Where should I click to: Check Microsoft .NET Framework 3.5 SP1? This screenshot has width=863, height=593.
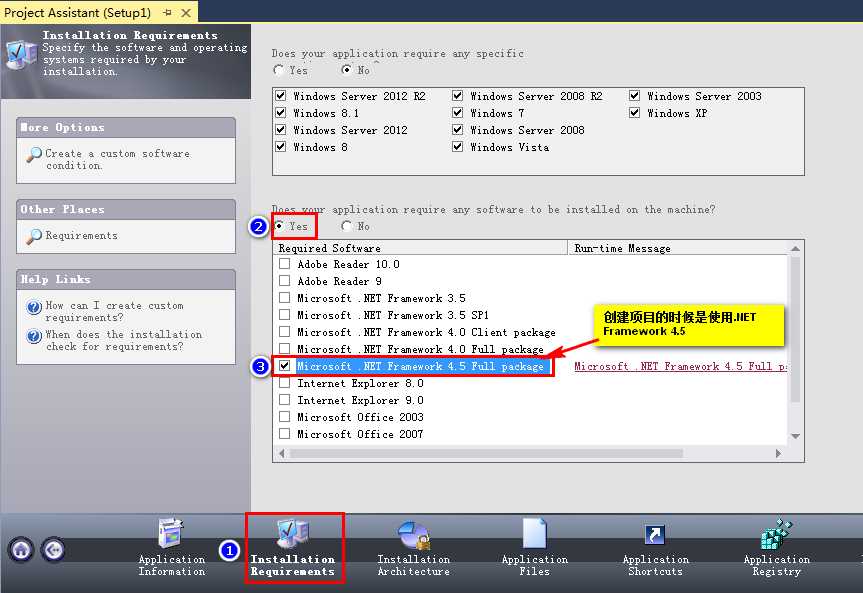coord(284,315)
